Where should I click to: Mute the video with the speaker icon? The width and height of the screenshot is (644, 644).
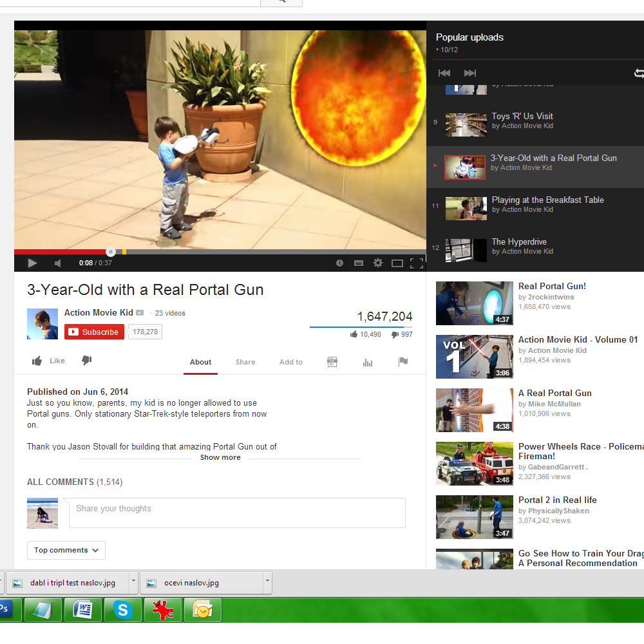pyautogui.click(x=57, y=263)
